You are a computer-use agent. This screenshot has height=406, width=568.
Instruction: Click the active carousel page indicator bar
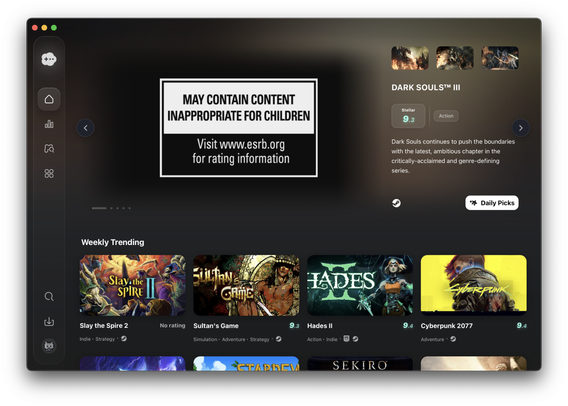99,208
